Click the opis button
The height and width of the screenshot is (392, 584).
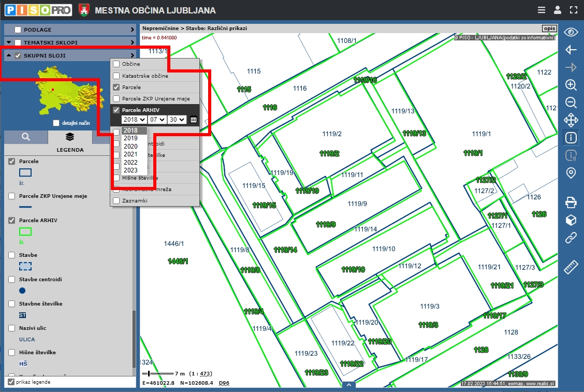pyautogui.click(x=549, y=28)
